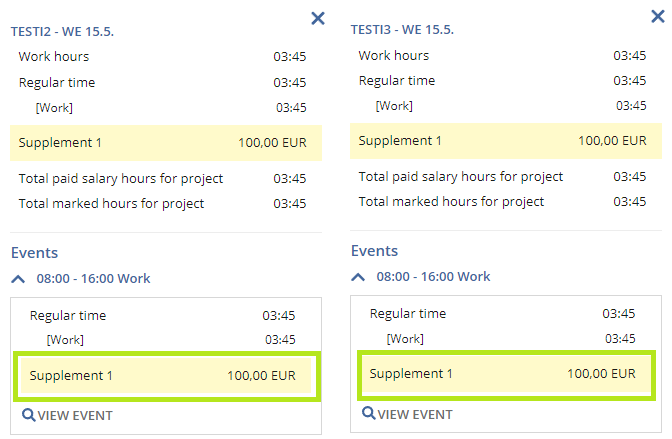Collapse the 08:00 - 16:00 Work event in TESTI3

tap(358, 277)
